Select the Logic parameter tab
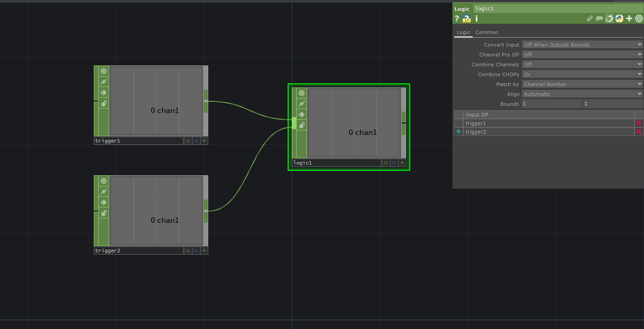Image resolution: width=644 pixels, height=329 pixels. pos(463,32)
